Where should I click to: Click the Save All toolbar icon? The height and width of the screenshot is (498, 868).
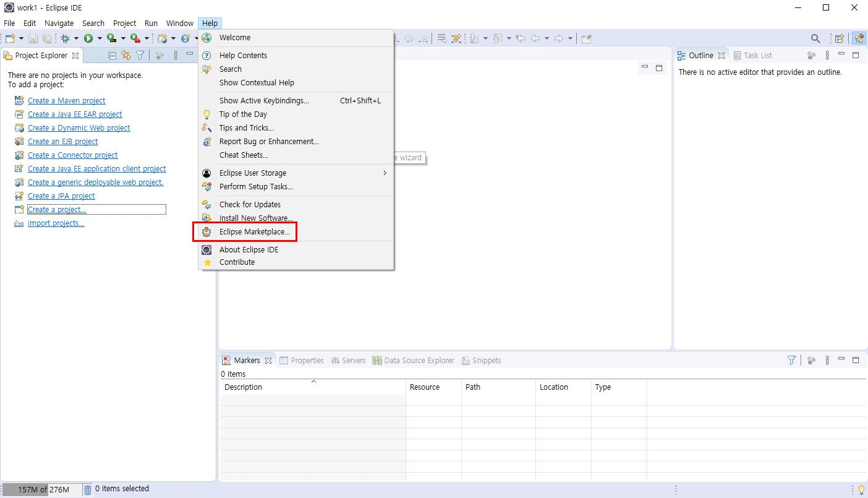tap(47, 38)
